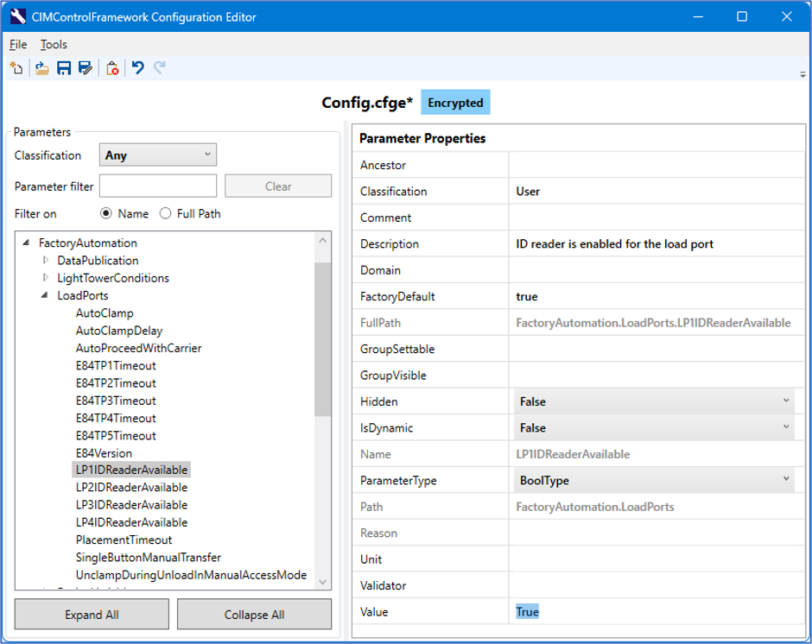Viewport: 812px width, 644px height.
Task: Open the IsDynamic property dropdown
Action: point(654,428)
